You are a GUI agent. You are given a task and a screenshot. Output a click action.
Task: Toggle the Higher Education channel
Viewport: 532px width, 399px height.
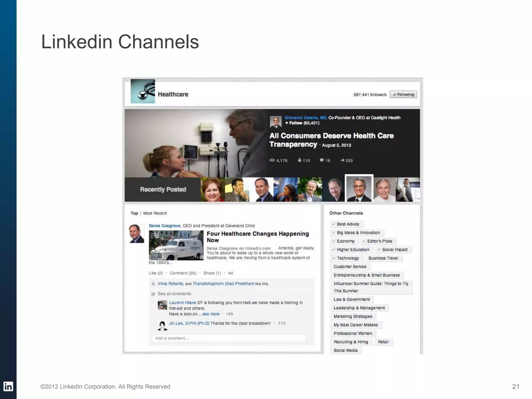(x=352, y=250)
